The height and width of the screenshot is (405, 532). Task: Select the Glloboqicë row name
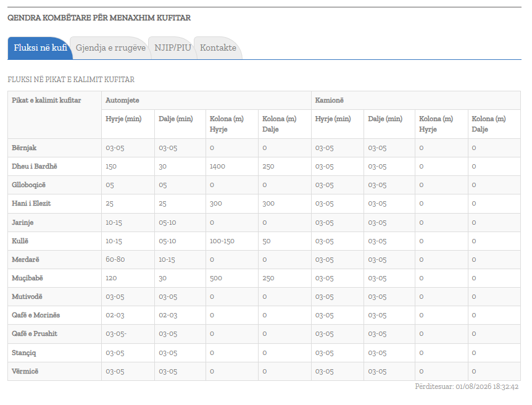pos(28,185)
